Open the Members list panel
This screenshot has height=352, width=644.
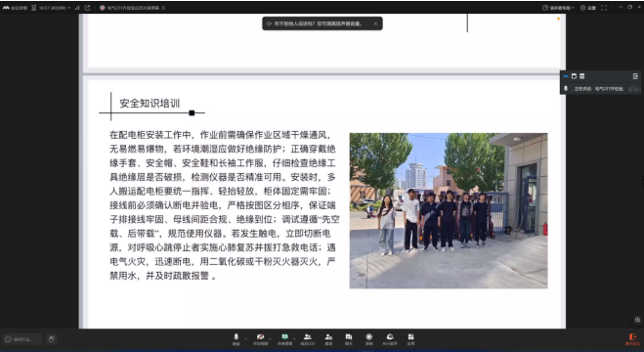(307, 339)
